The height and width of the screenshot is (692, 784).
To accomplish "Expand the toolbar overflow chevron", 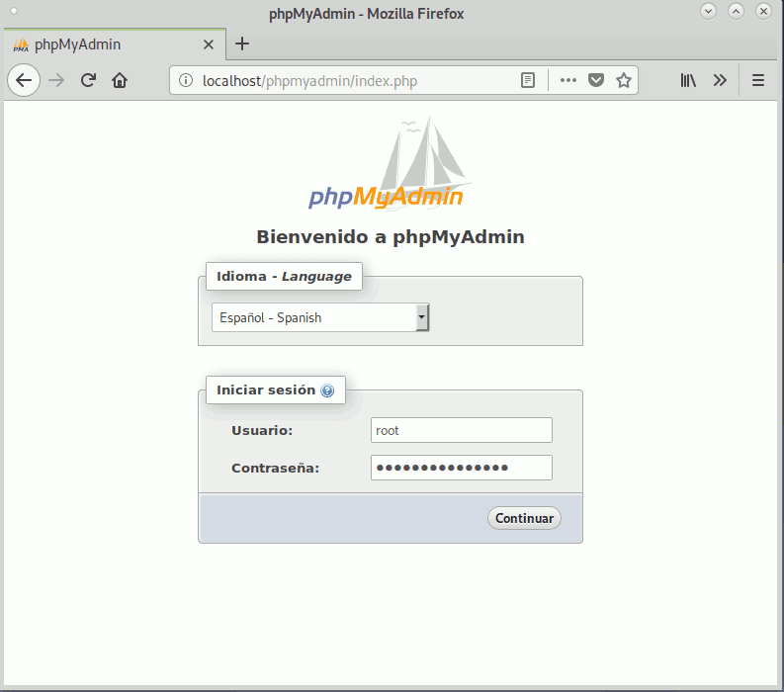I will [720, 81].
